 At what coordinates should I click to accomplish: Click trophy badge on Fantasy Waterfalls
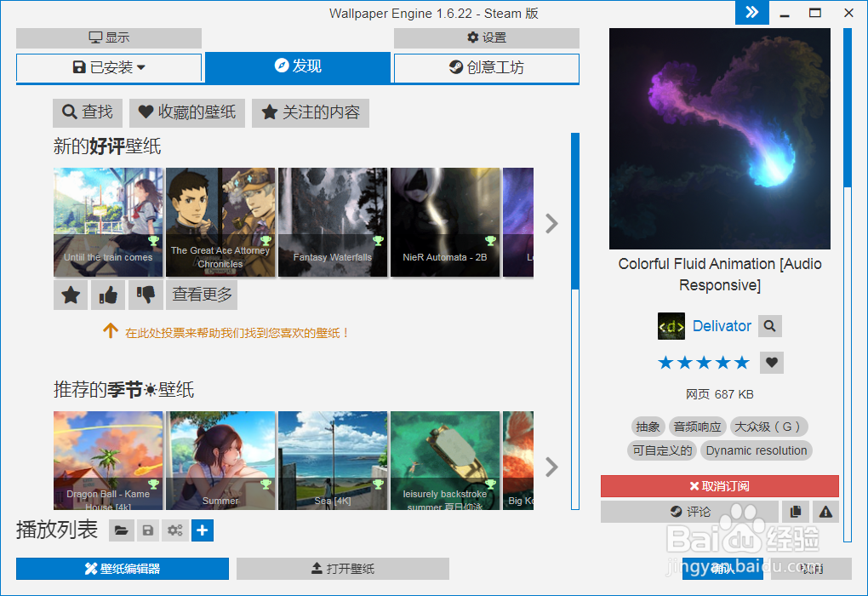378,241
